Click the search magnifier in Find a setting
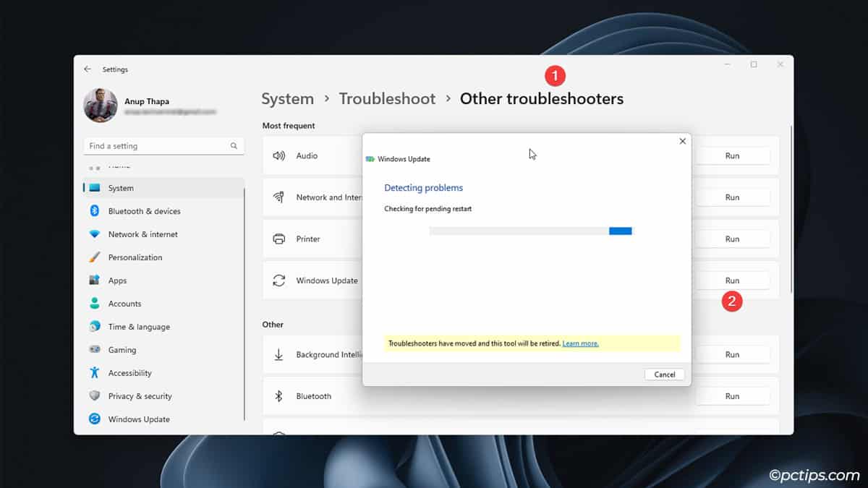This screenshot has height=488, width=868. coord(234,146)
